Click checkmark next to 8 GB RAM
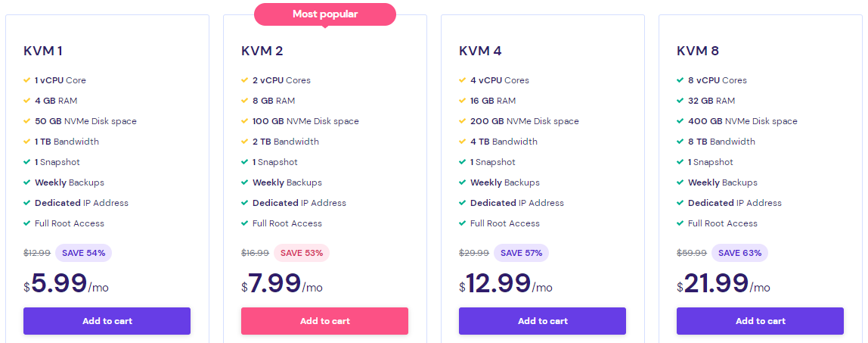This screenshot has height=343, width=868. [245, 101]
